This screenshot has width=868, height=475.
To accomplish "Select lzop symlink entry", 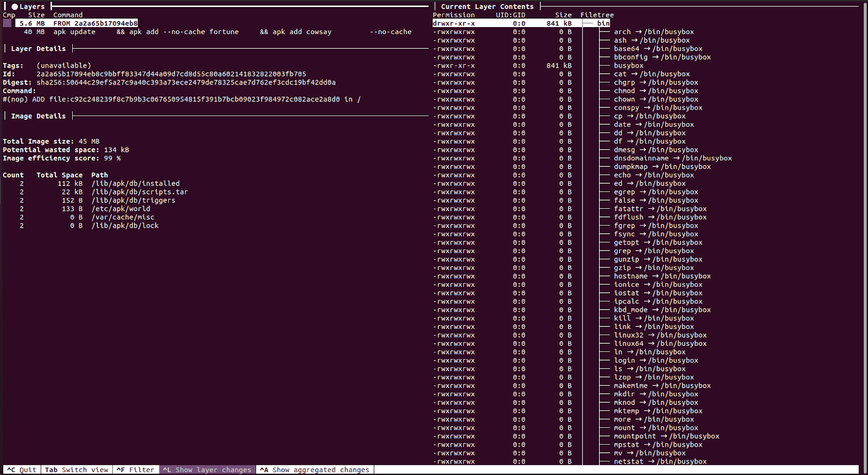I will coord(654,377).
